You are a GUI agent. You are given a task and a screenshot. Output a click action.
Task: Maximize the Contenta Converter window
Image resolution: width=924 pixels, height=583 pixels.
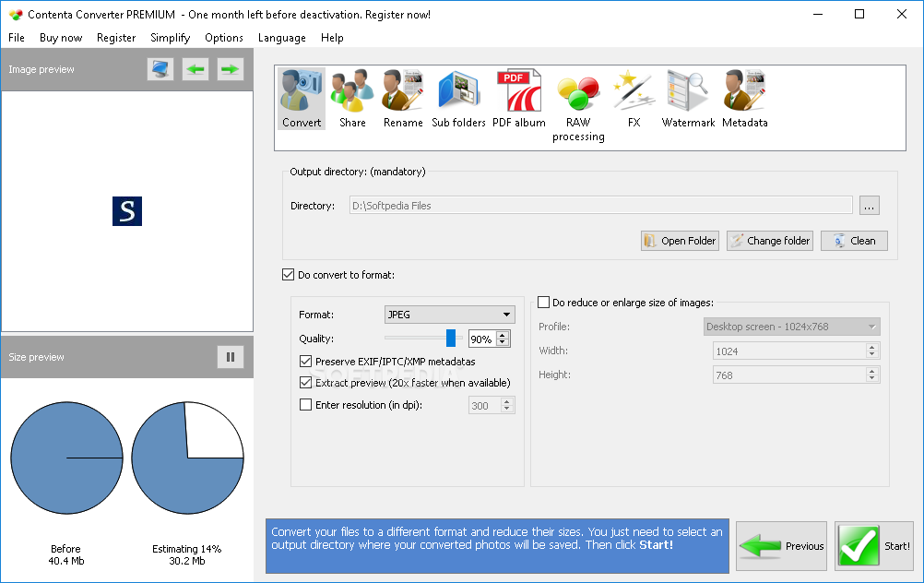[859, 14]
